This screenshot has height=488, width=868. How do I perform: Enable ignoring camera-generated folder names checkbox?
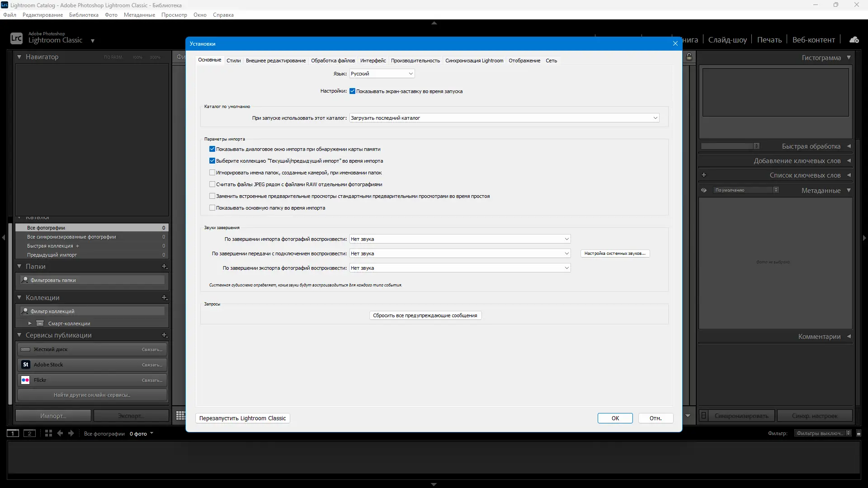(x=212, y=173)
